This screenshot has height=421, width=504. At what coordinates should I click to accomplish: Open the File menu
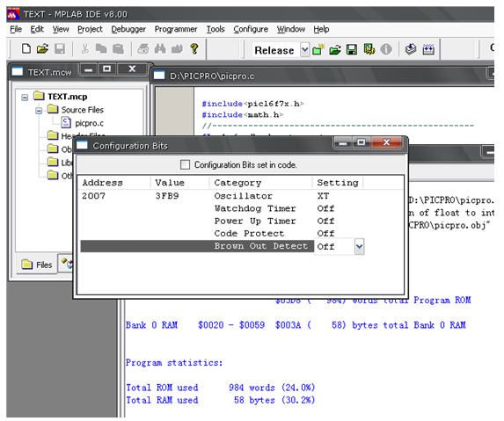click(16, 29)
